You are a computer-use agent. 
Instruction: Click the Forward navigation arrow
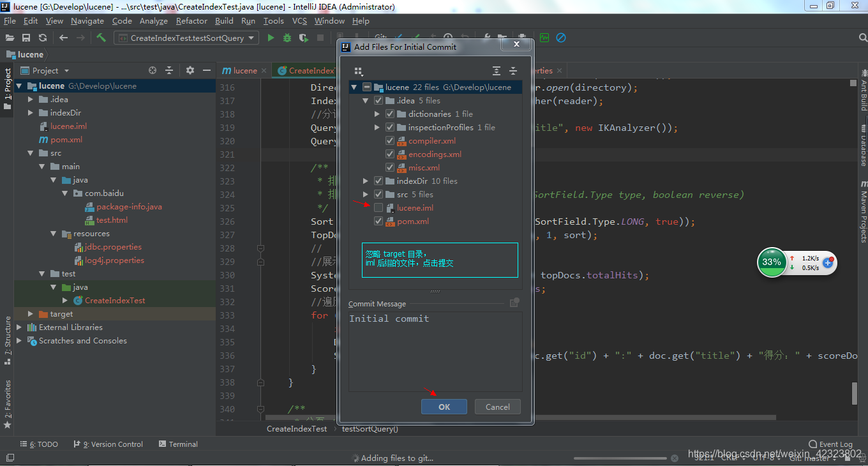pyautogui.click(x=80, y=38)
